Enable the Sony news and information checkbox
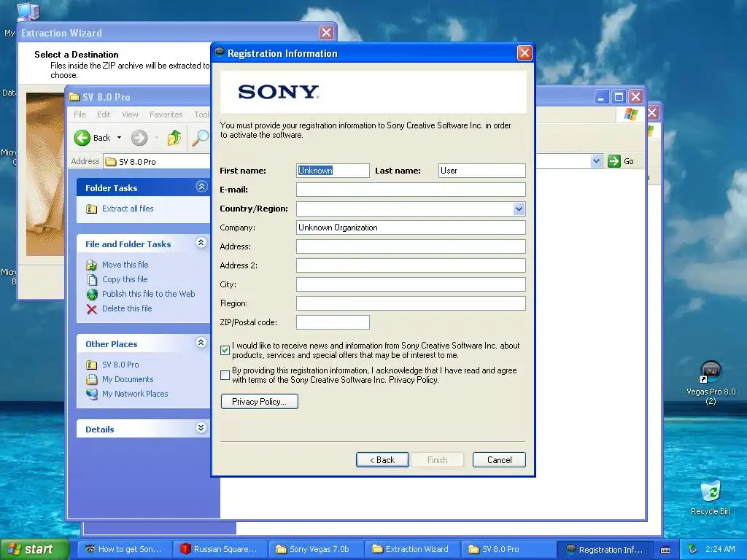 [225, 351]
